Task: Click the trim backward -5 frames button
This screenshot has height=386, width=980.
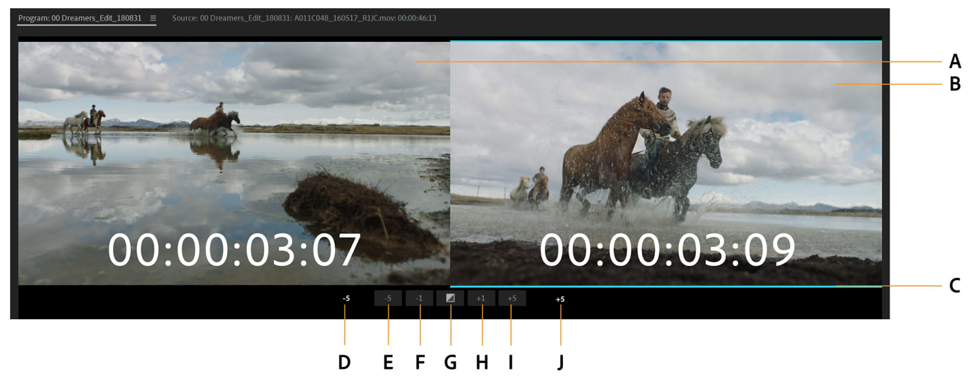Action: click(x=388, y=298)
